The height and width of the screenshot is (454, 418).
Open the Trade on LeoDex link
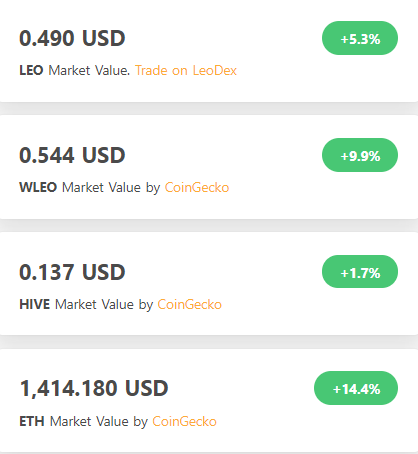click(x=186, y=70)
